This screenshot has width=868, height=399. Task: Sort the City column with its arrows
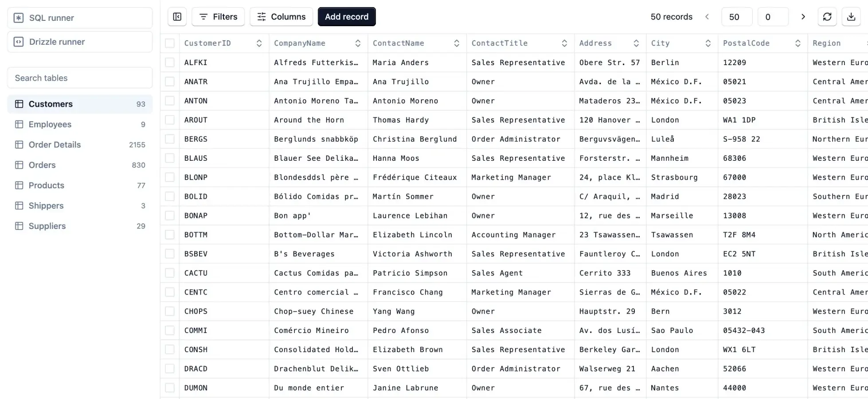pyautogui.click(x=708, y=43)
